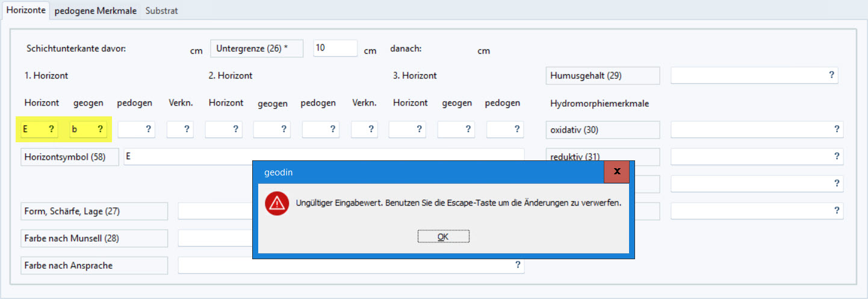The image size is (868, 299).
Task: Close the geodin dialog with the X button
Action: (617, 172)
